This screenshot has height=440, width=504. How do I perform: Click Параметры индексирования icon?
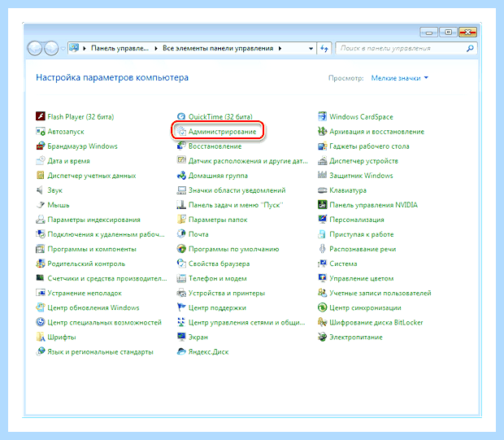point(40,220)
